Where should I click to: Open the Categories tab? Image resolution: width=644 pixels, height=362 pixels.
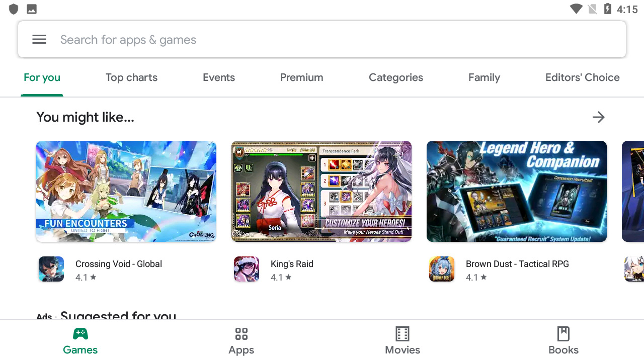click(396, 77)
